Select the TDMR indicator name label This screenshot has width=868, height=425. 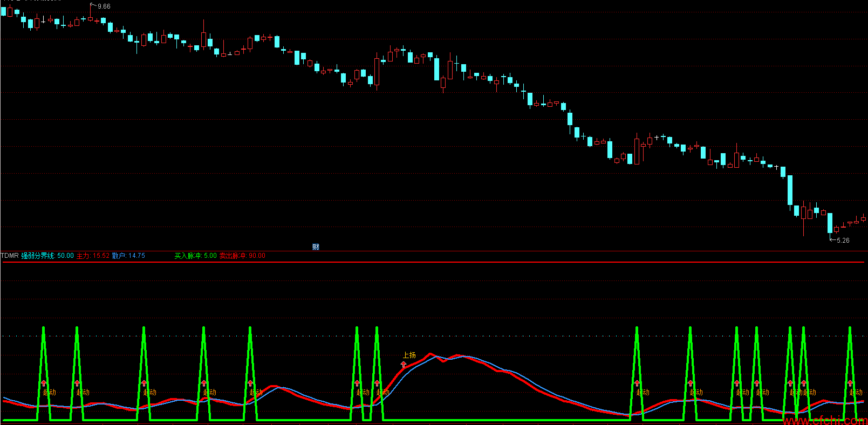coord(10,256)
